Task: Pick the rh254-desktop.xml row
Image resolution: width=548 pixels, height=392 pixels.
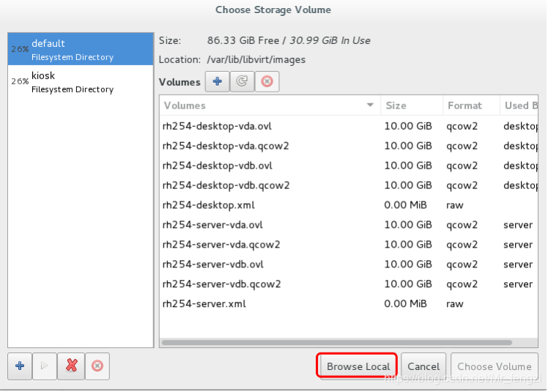Action: [209, 205]
